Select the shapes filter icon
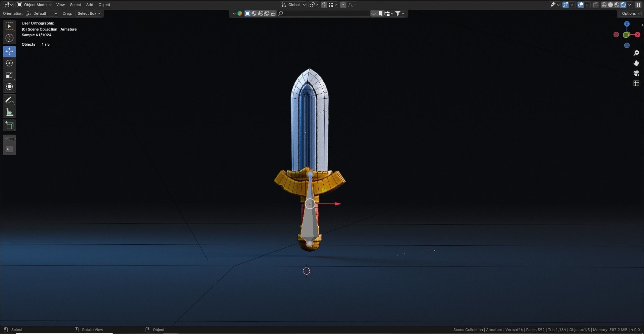644x334 pixels. 260,13
